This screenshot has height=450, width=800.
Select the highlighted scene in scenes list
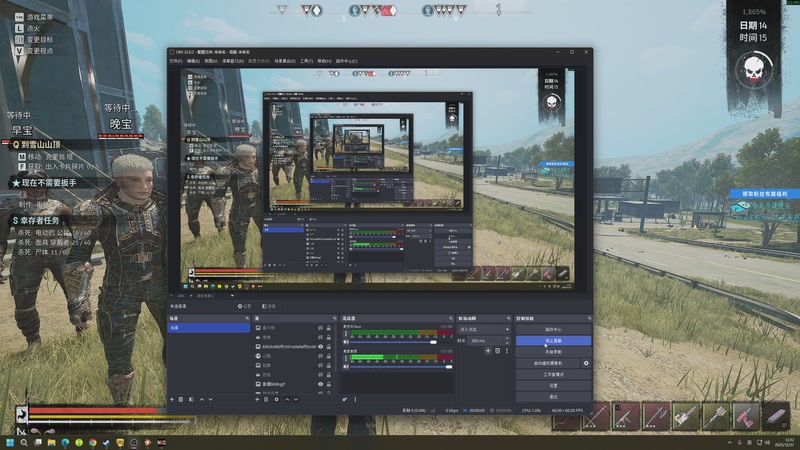(x=209, y=328)
